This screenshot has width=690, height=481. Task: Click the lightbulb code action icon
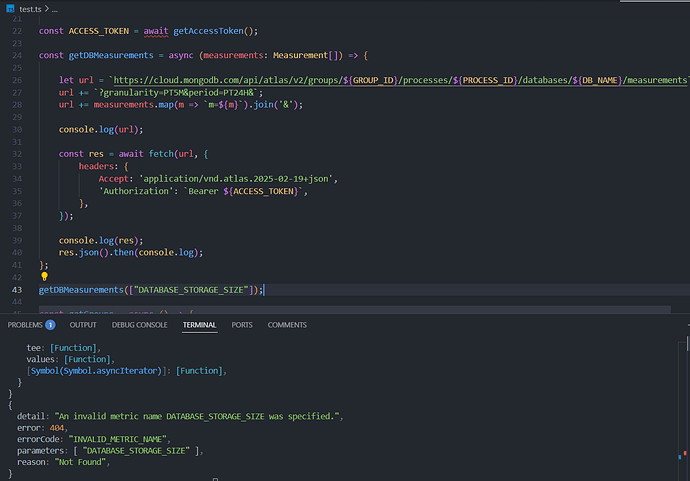[44, 275]
